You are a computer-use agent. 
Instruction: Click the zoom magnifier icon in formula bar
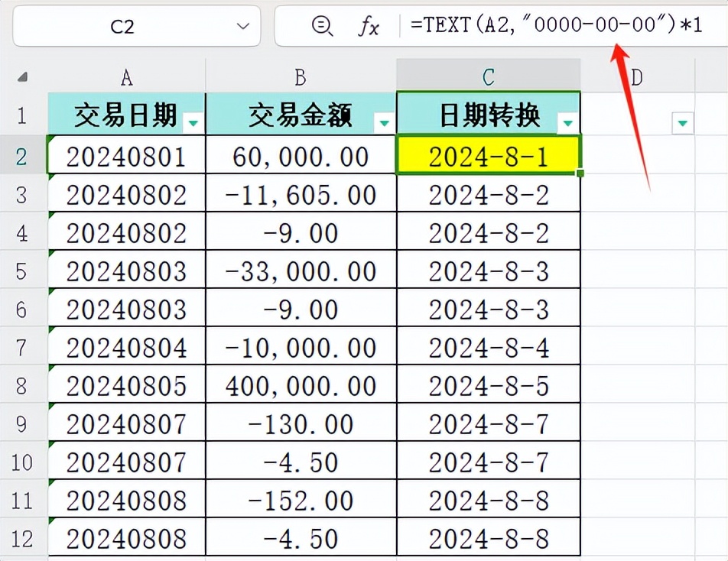[322, 26]
